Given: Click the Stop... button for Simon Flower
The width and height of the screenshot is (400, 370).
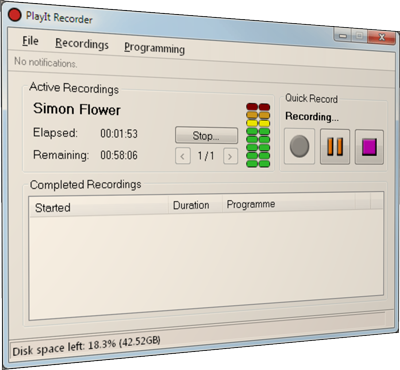Looking at the screenshot, I should 206,136.
